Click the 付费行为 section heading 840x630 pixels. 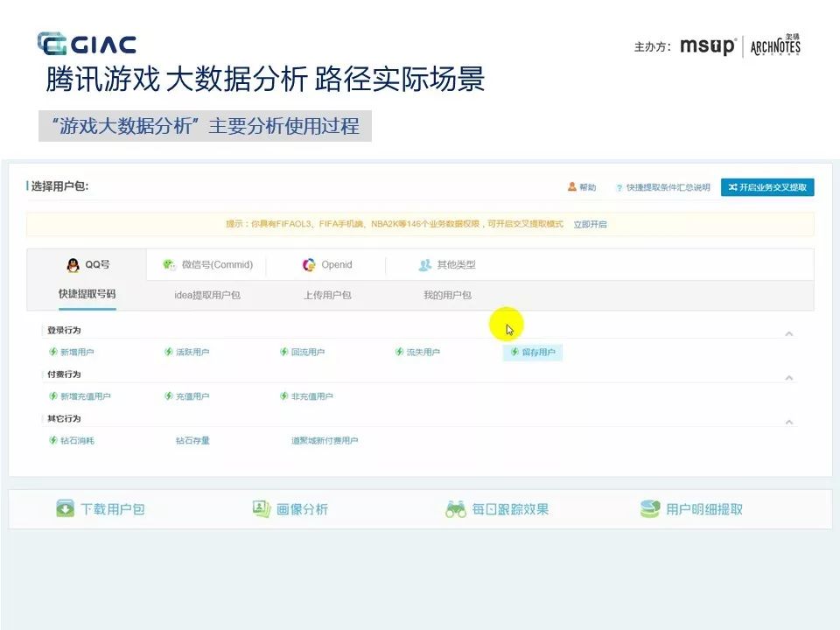[x=64, y=374]
